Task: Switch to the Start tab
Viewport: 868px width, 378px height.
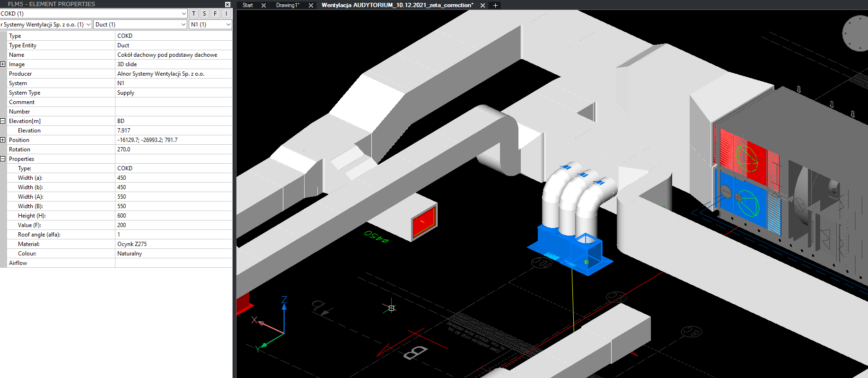Action: click(x=247, y=5)
